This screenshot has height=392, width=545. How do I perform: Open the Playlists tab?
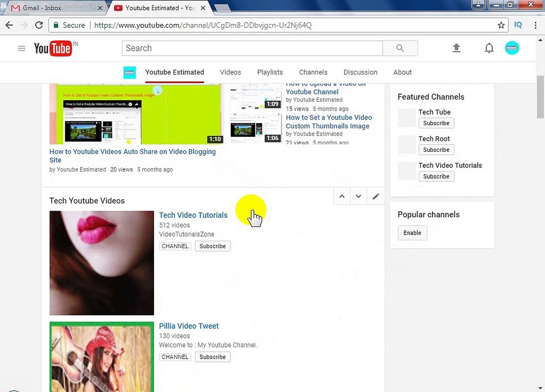tap(270, 72)
